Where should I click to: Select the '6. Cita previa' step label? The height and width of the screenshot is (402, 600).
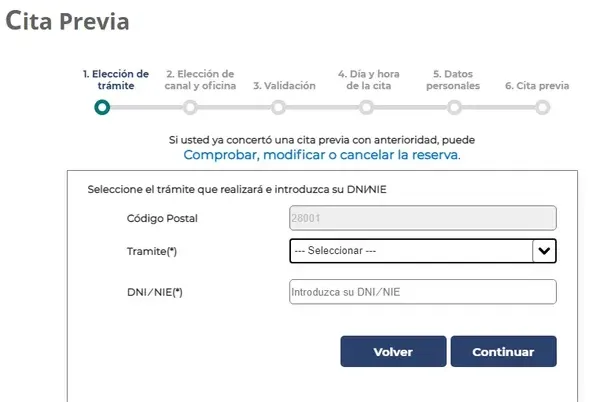pos(537,86)
